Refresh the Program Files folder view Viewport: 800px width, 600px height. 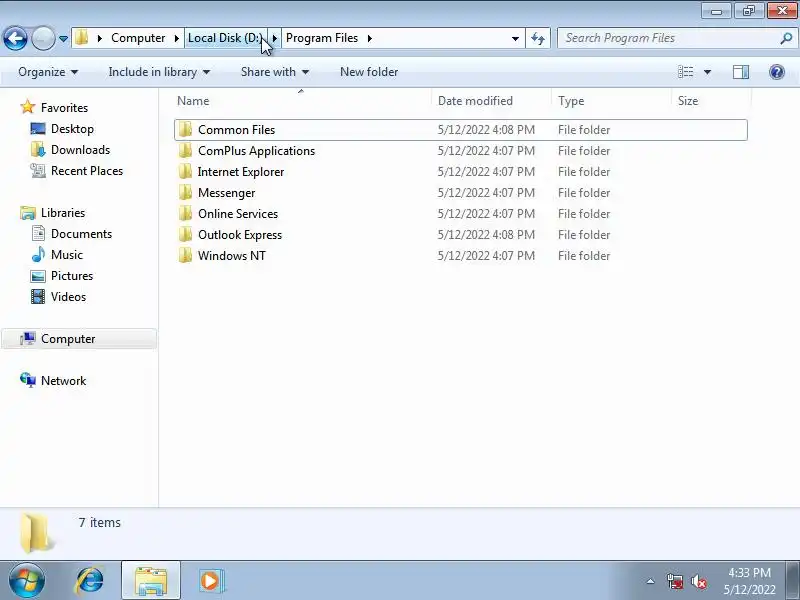(x=538, y=38)
